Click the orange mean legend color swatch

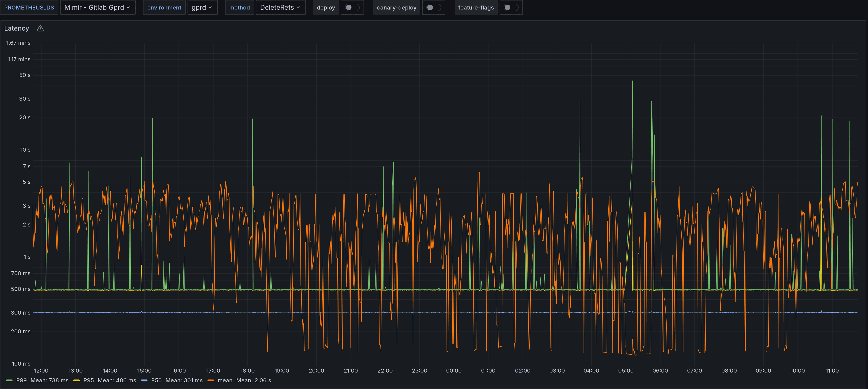211,381
